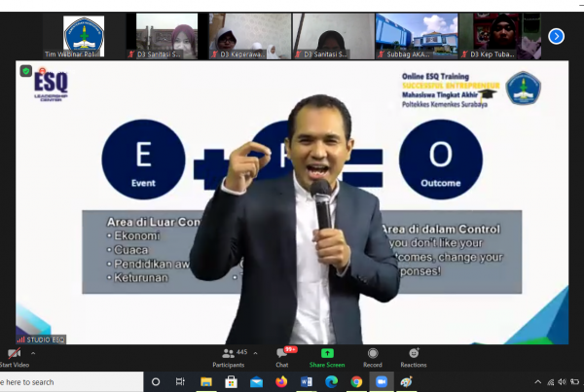Image resolution: width=584 pixels, height=392 pixels.
Task: Show hidden system tray icons
Action: [x=537, y=382]
